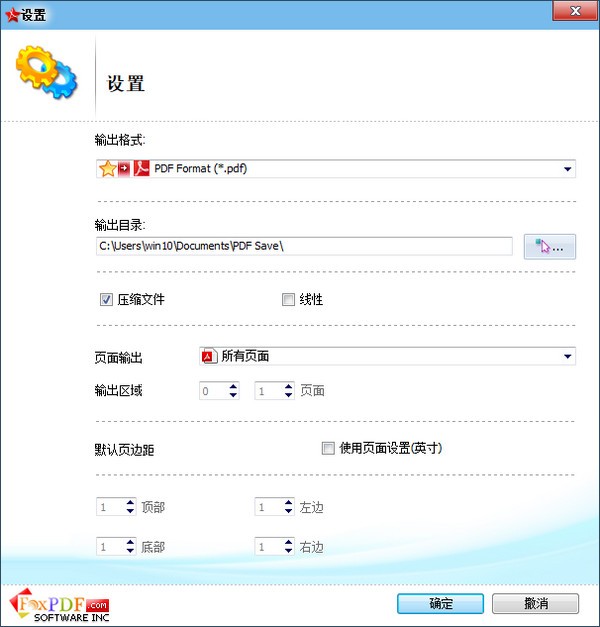Click the 撤消 button
600x627 pixels.
[536, 603]
